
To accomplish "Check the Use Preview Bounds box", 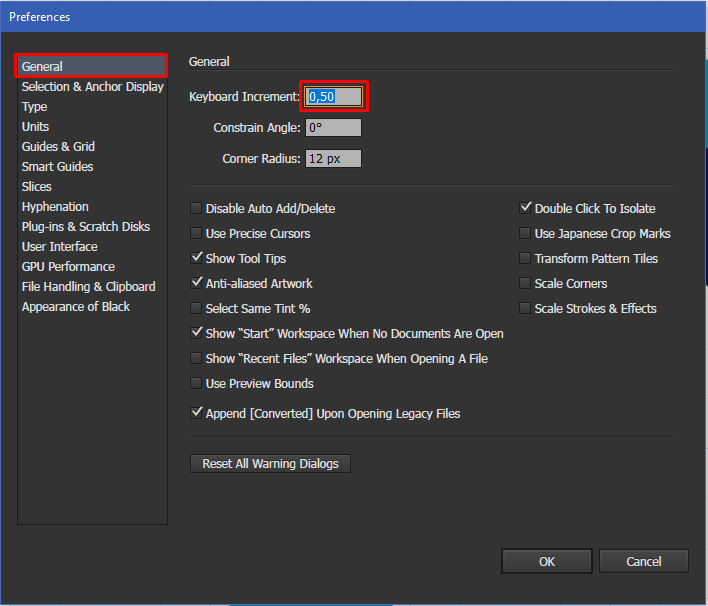I will [x=196, y=384].
